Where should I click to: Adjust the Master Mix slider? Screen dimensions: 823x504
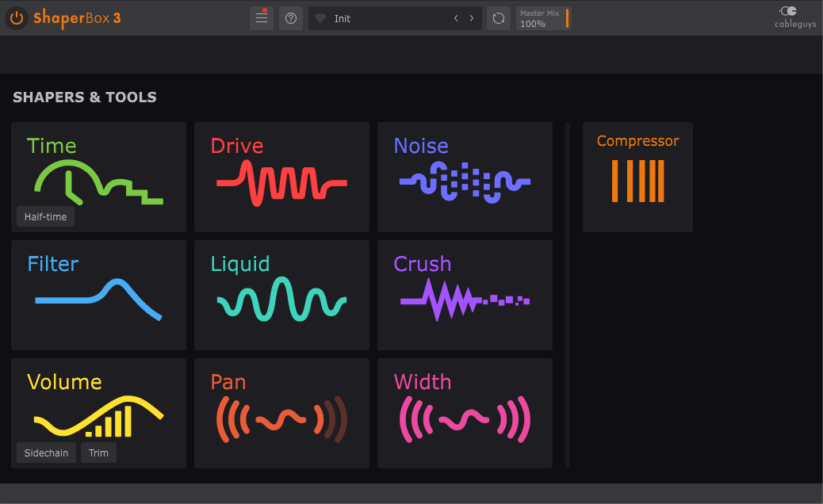pyautogui.click(x=544, y=18)
